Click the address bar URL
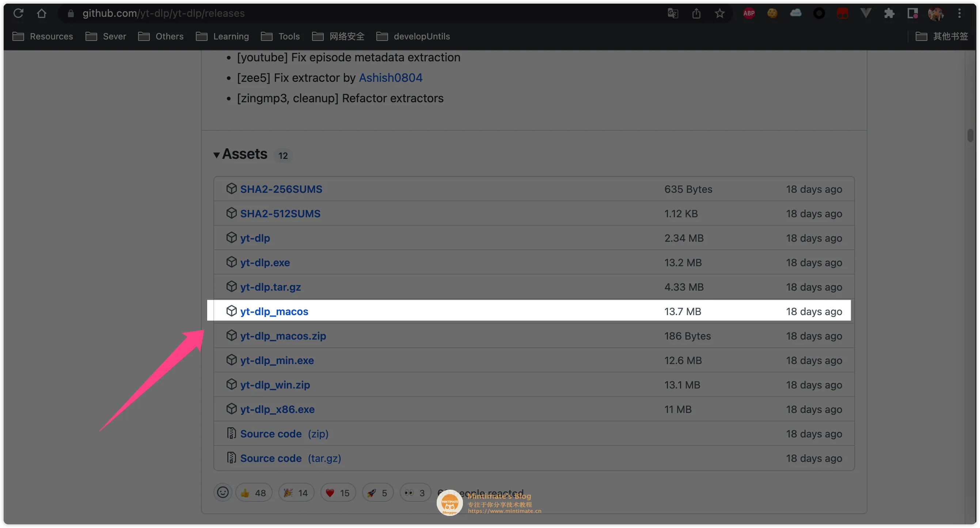 [x=164, y=13]
